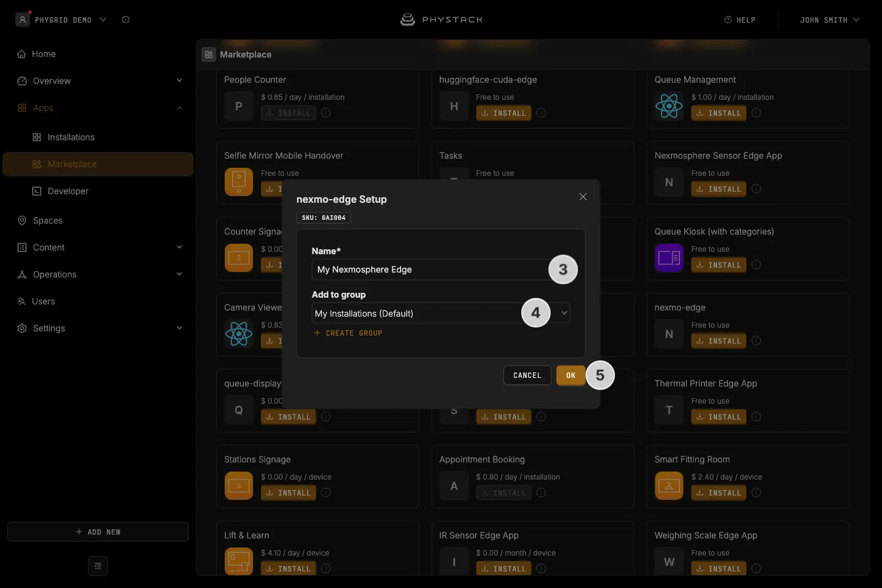Screen dimensions: 882x588
Task: Click the PhyStack logo in header
Action: tap(441, 20)
